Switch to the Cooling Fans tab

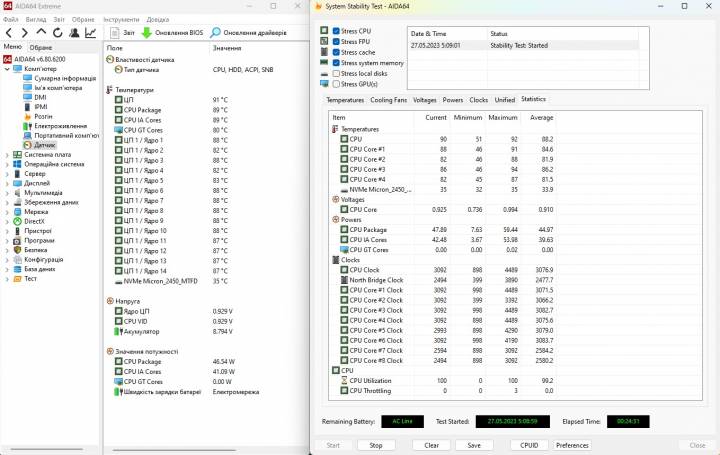[388, 100]
